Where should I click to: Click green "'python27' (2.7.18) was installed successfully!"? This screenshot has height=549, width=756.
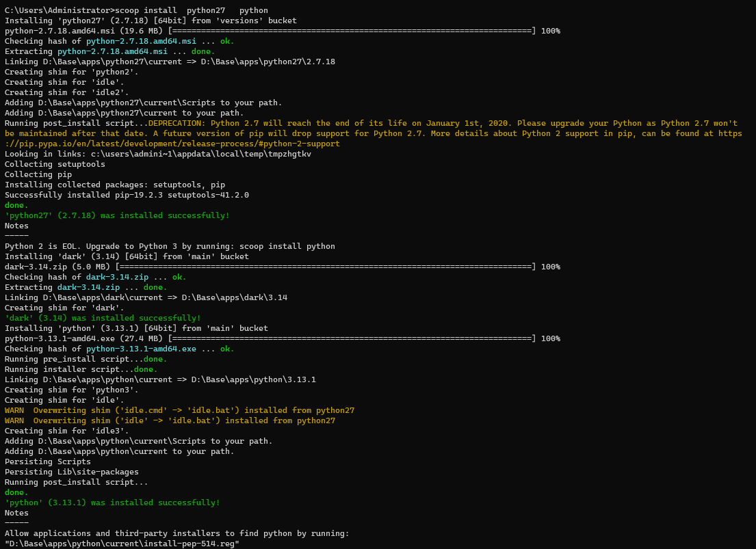(117, 215)
